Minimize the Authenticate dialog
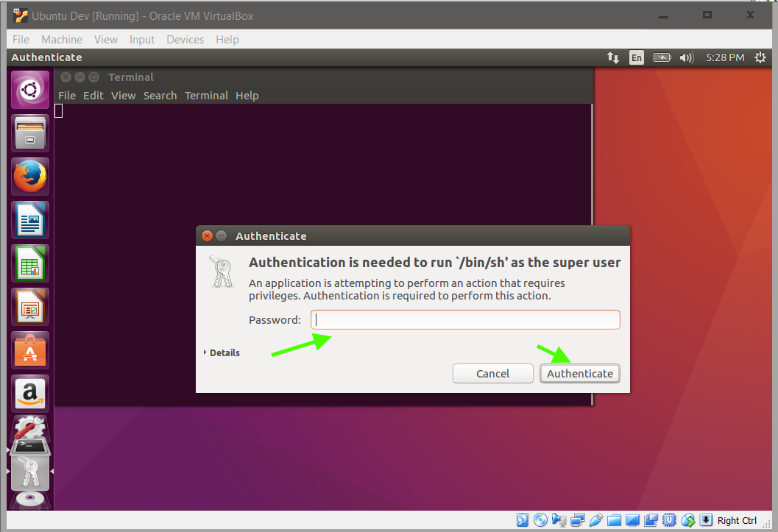 tap(222, 236)
